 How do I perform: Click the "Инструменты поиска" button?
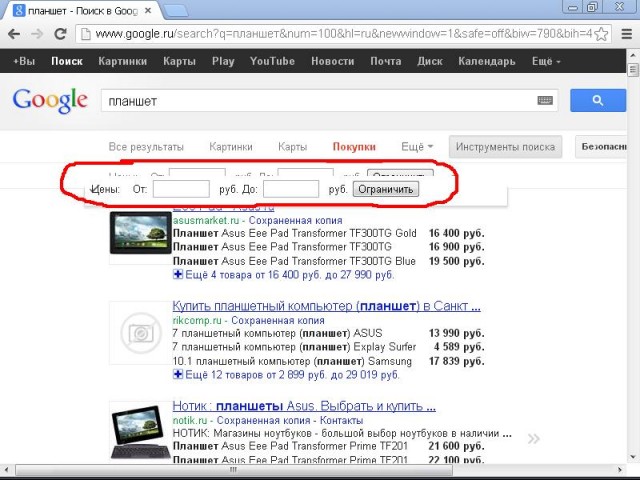[505, 147]
